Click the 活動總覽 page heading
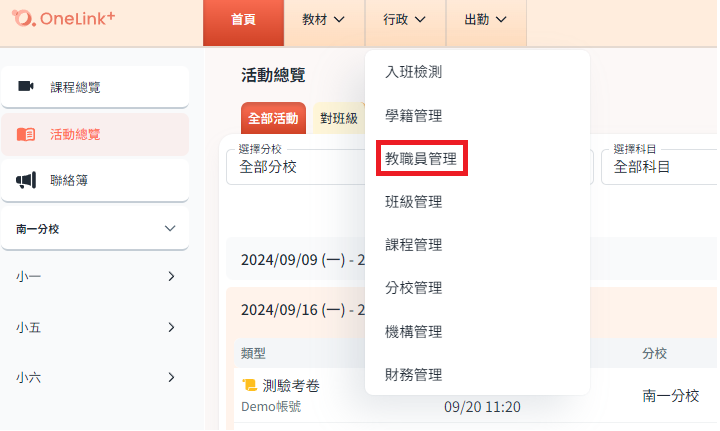720x431 pixels. point(273,75)
